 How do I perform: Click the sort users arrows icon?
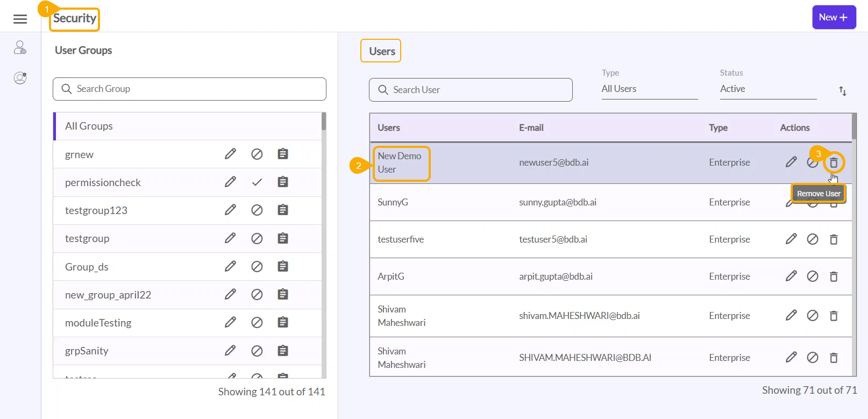coord(843,91)
